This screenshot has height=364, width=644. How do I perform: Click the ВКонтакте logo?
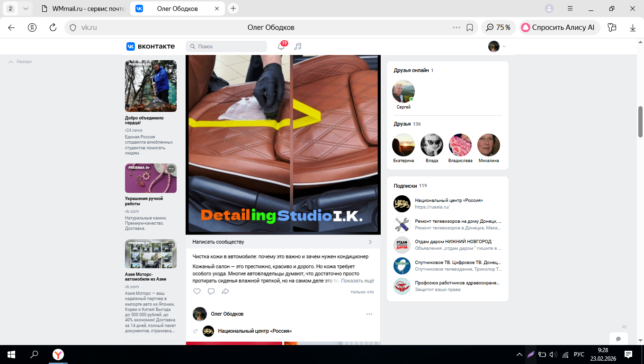(x=151, y=46)
